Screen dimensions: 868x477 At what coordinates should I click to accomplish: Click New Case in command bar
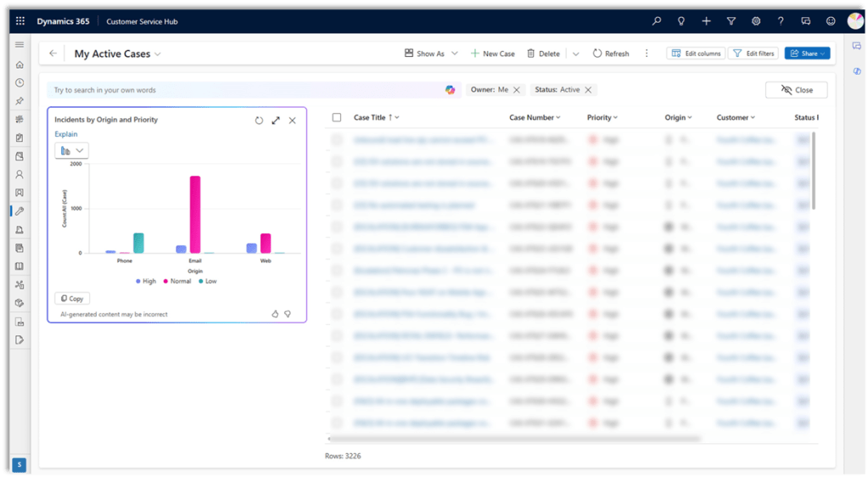coord(492,53)
